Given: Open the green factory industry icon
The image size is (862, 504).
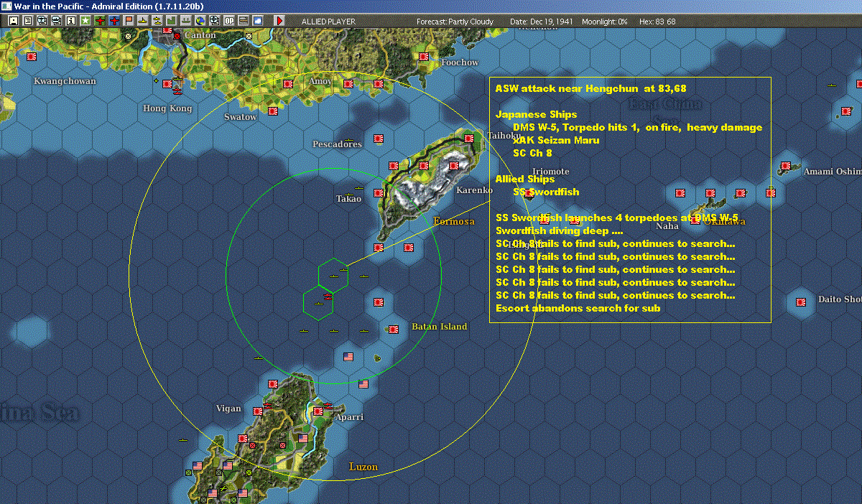Looking at the screenshot, I should coord(172,21).
